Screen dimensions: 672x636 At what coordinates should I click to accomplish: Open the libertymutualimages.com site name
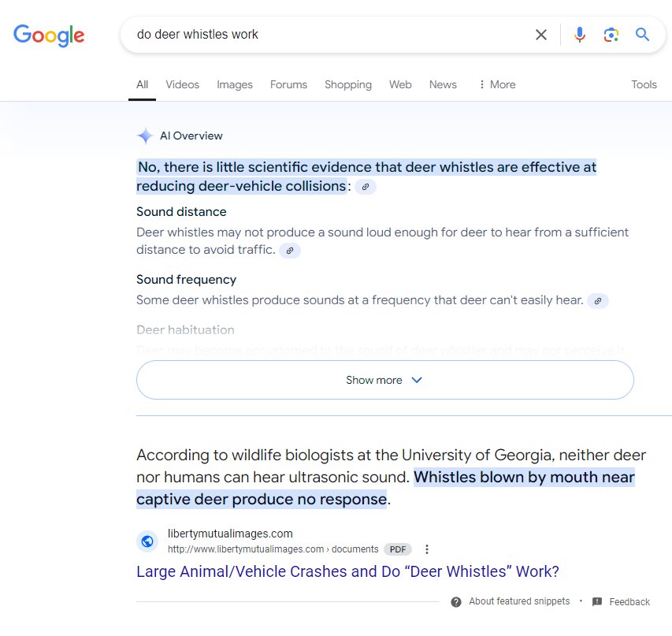[230, 534]
